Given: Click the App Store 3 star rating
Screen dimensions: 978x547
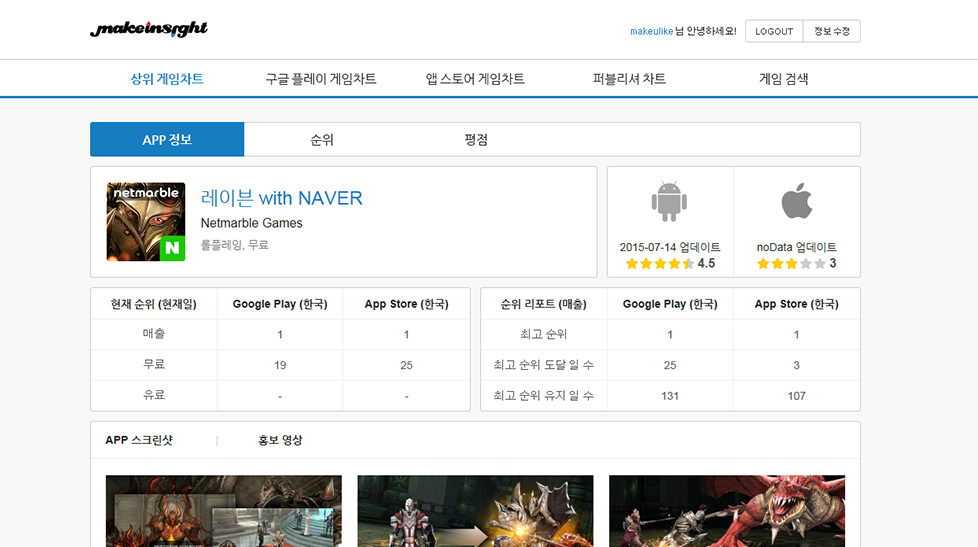Looking at the screenshot, I should pyautogui.click(x=796, y=263).
